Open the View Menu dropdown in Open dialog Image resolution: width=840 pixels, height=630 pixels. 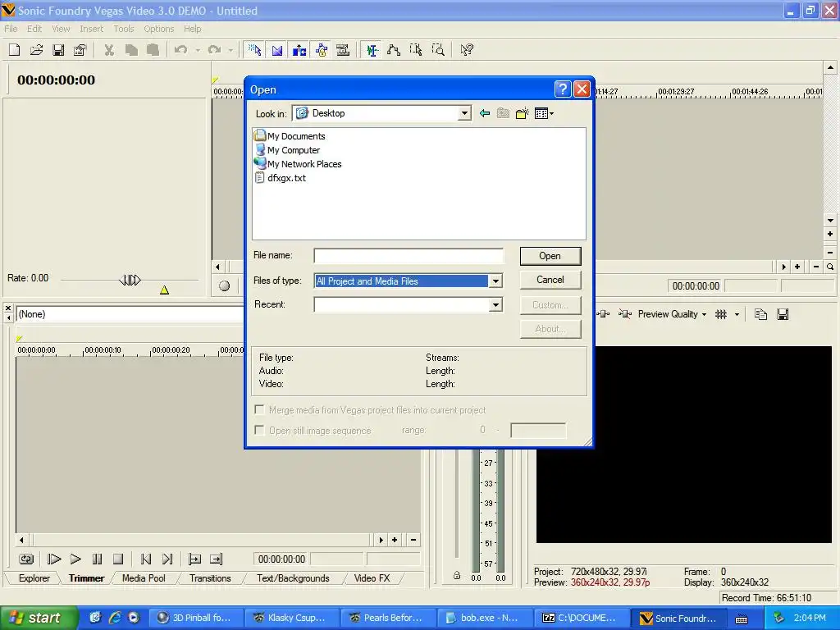tap(544, 113)
